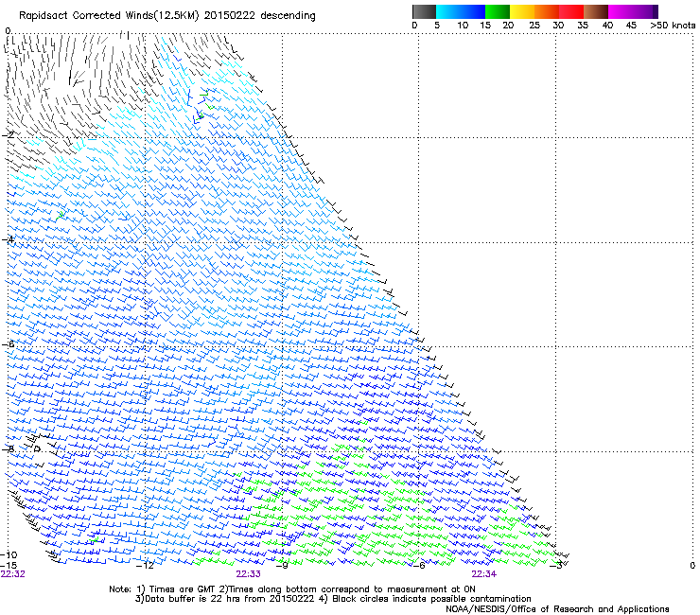Click the gray 0-5 knots color band
This screenshot has width=700, height=615.
click(x=424, y=11)
